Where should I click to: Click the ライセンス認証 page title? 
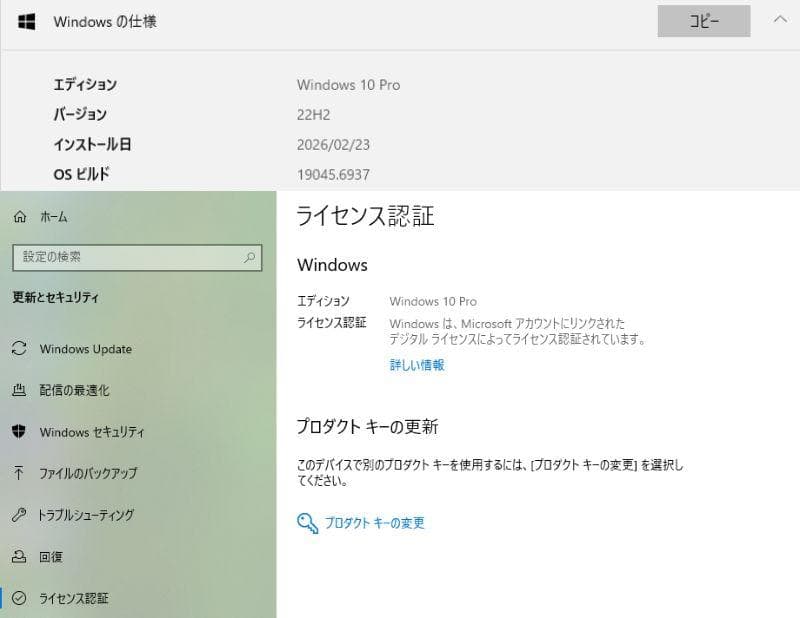[x=365, y=216]
